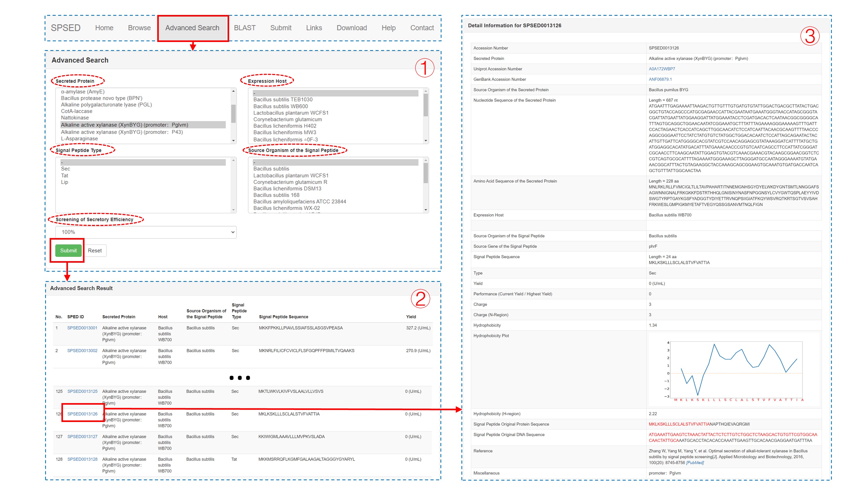Open Uniprot accession A0A172WBP7 link
868x496 pixels.
(x=661, y=69)
